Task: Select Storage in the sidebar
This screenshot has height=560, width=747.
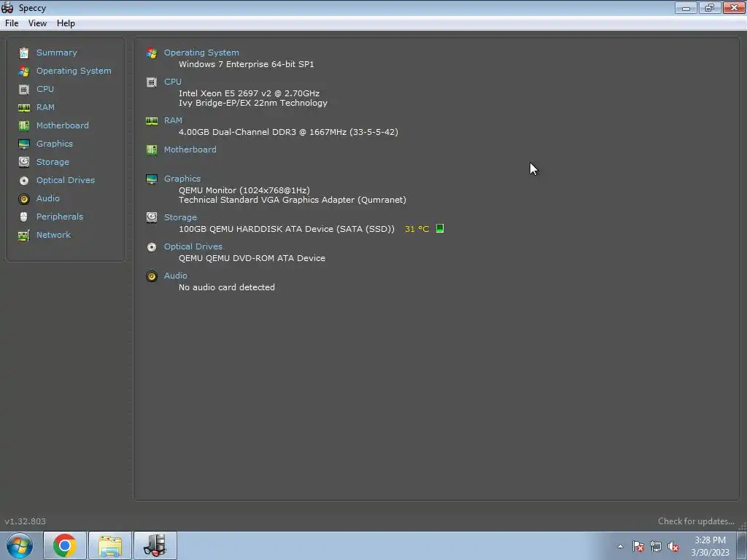Action: 53,162
